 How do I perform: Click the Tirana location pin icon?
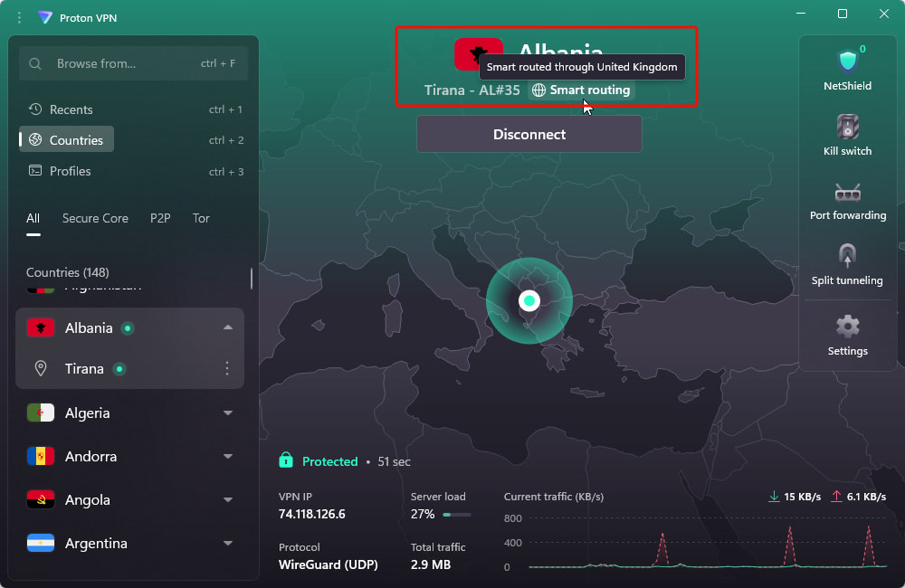tap(41, 368)
